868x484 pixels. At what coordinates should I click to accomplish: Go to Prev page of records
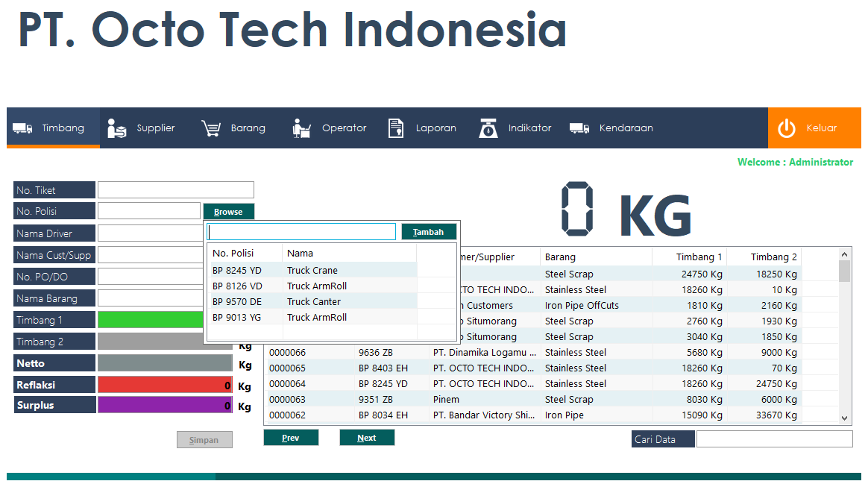coord(291,438)
